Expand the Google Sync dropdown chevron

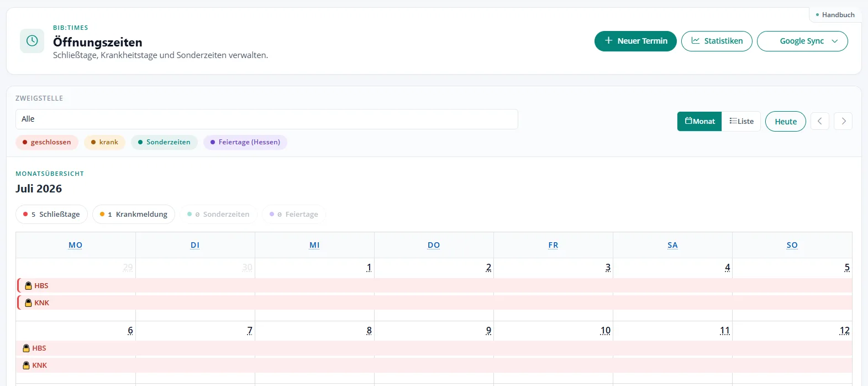835,41
